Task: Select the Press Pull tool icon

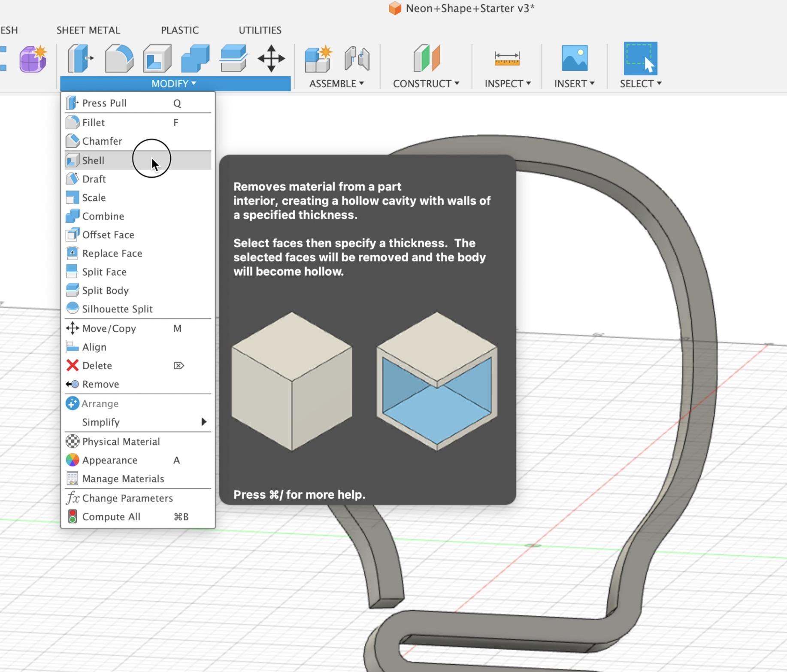Action: (x=79, y=58)
